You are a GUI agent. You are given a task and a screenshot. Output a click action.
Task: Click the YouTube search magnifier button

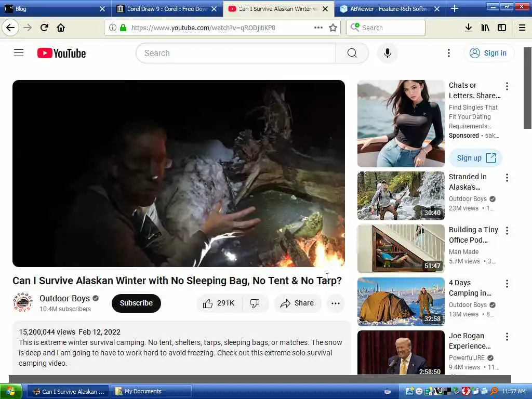(x=352, y=53)
